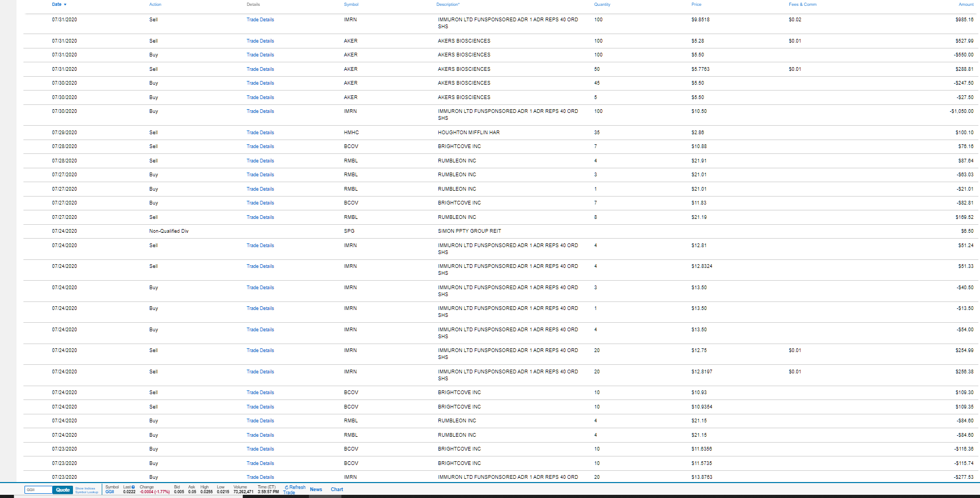The height and width of the screenshot is (498, 980).
Task: Open Trade Details for the -$247.50 AKER buy
Action: (260, 83)
